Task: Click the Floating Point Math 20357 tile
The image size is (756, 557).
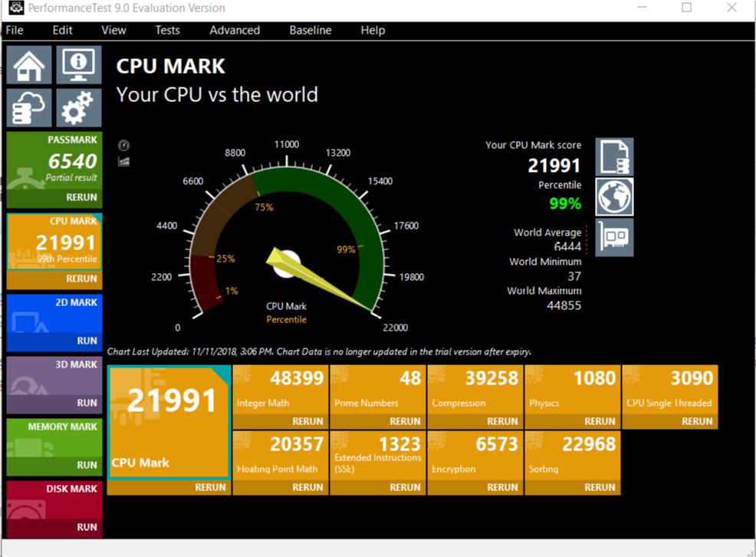Action: 281,456
